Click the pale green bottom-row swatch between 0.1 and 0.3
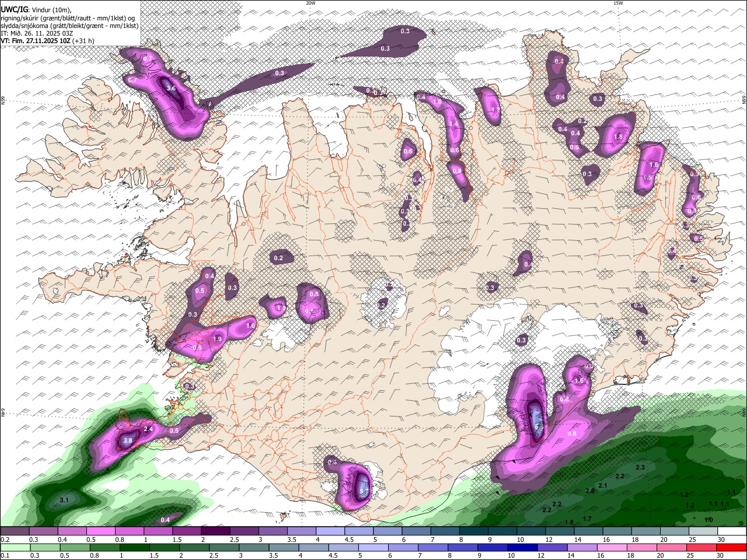 point(15,547)
